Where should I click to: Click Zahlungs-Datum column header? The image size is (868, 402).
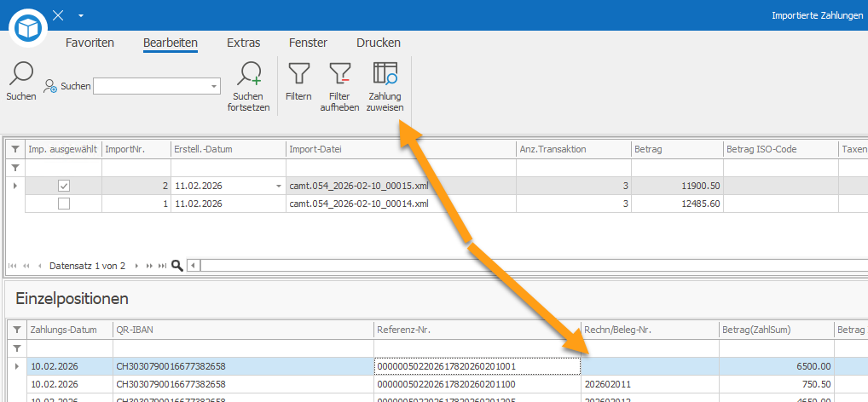point(70,330)
